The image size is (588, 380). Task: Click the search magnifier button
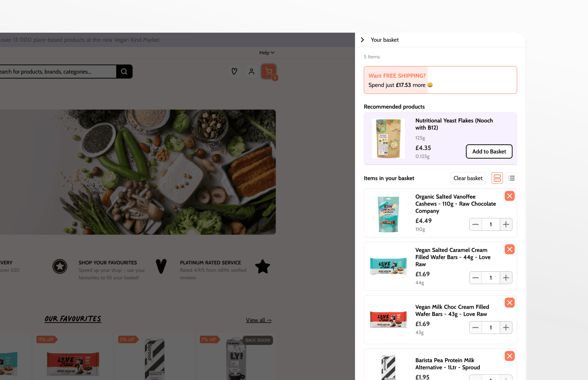(x=124, y=71)
